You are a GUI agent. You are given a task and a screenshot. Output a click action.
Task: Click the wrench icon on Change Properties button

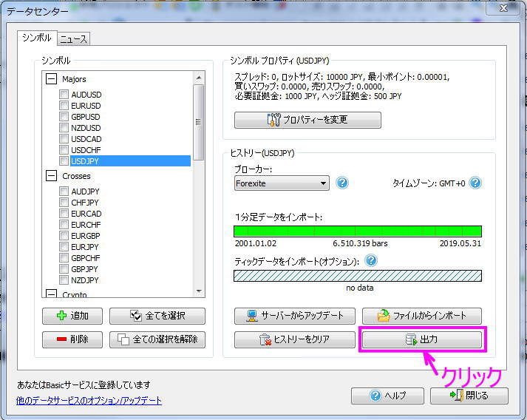[x=273, y=119]
